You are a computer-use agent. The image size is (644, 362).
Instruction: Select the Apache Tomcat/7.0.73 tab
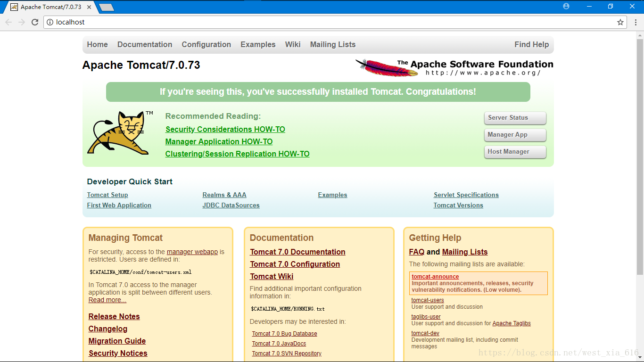[x=51, y=7]
